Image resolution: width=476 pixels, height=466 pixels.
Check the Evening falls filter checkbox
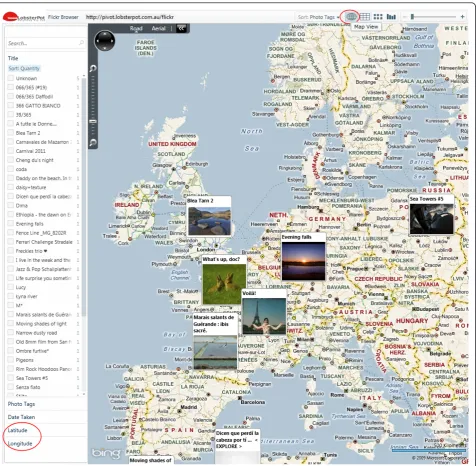(x=11, y=224)
